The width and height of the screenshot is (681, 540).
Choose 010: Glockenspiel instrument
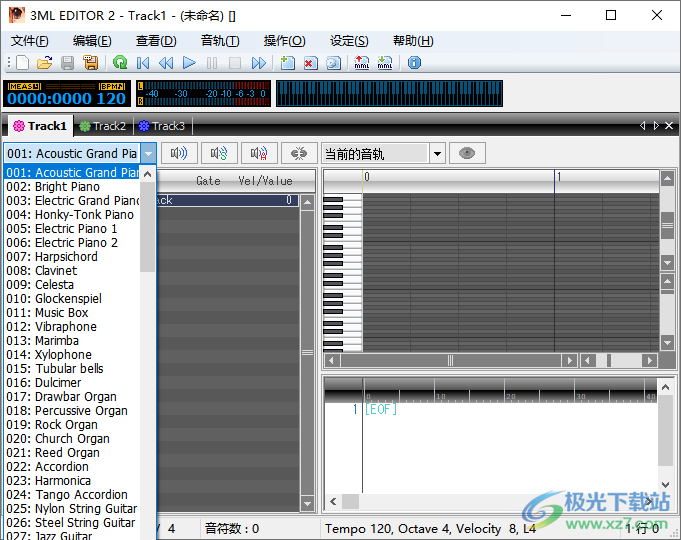tap(72, 298)
